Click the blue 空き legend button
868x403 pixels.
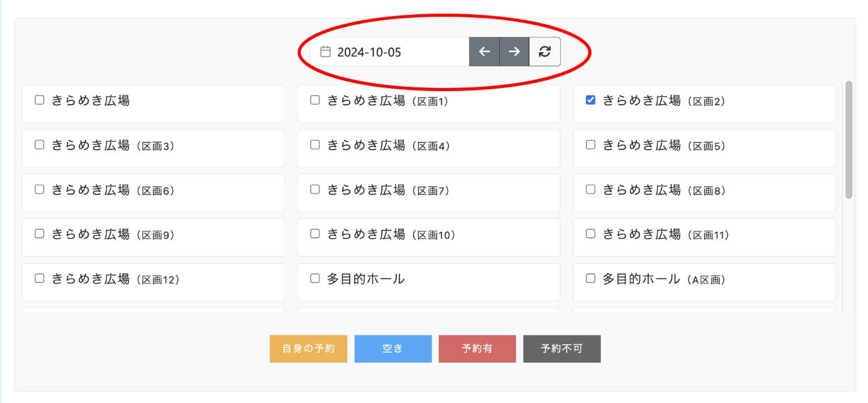pyautogui.click(x=393, y=348)
